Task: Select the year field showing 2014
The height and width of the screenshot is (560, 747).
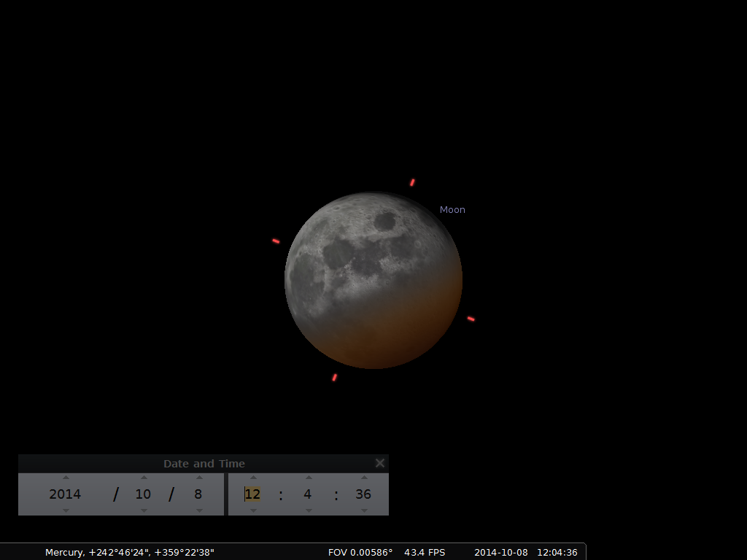Action: coord(65,494)
